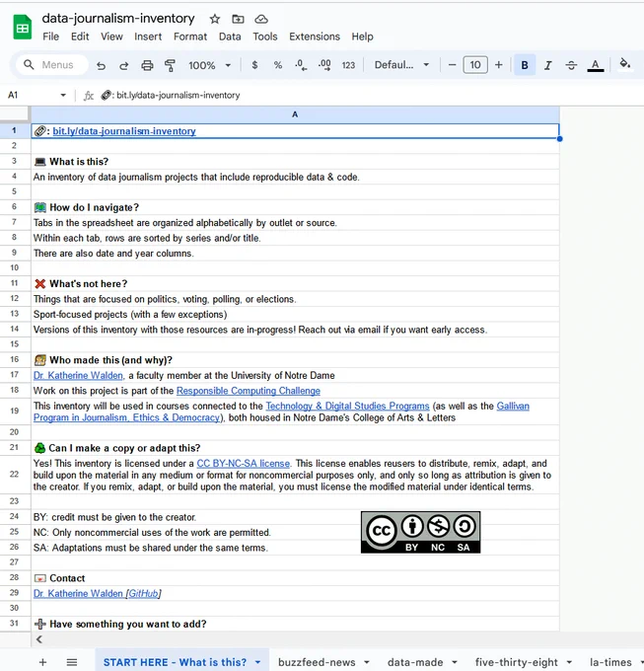Click the Creative Commons BY NC SA badge

421,532
